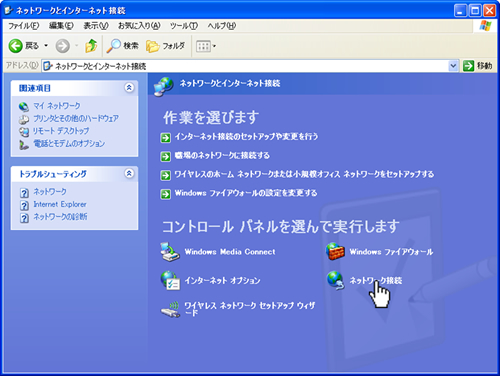Click the リモート デスクトップ icon

24,132
